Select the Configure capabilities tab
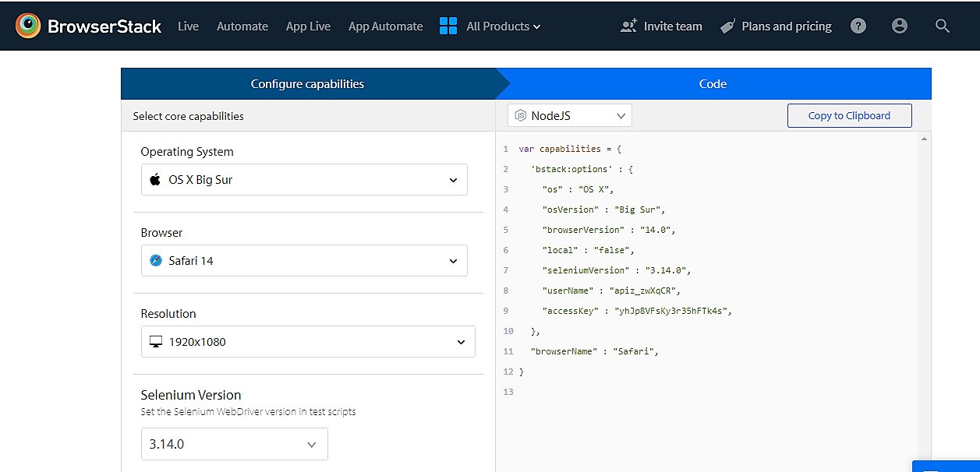The width and height of the screenshot is (980, 472). 308,83
